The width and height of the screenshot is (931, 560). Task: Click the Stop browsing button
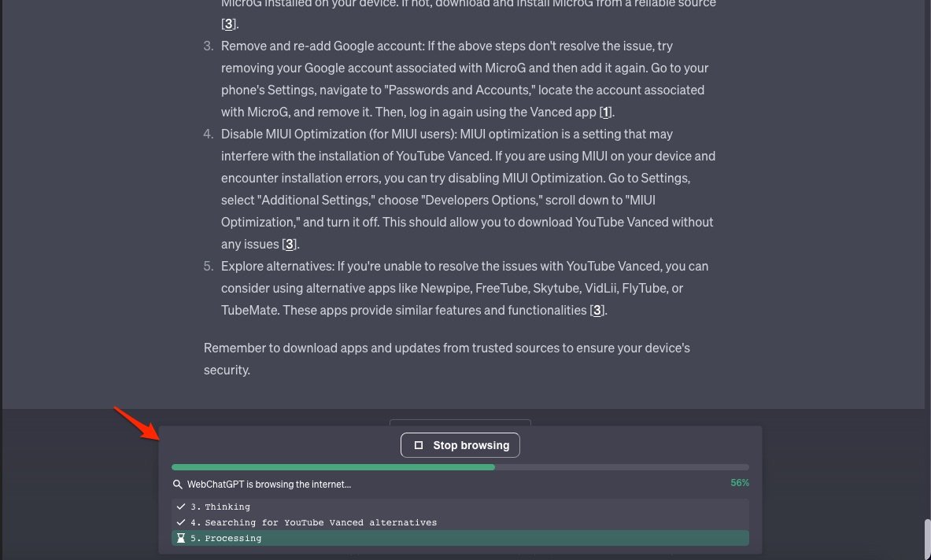(460, 445)
